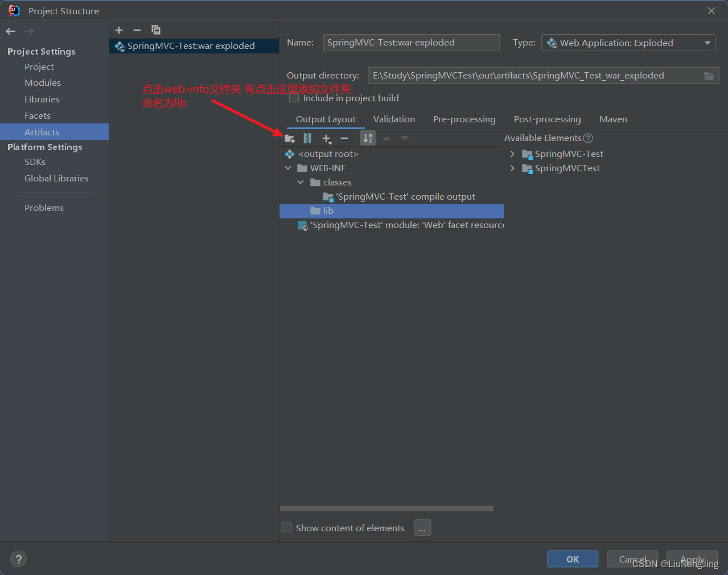The width and height of the screenshot is (728, 575).
Task: Add a new artifact with plus icon
Action: point(119,30)
